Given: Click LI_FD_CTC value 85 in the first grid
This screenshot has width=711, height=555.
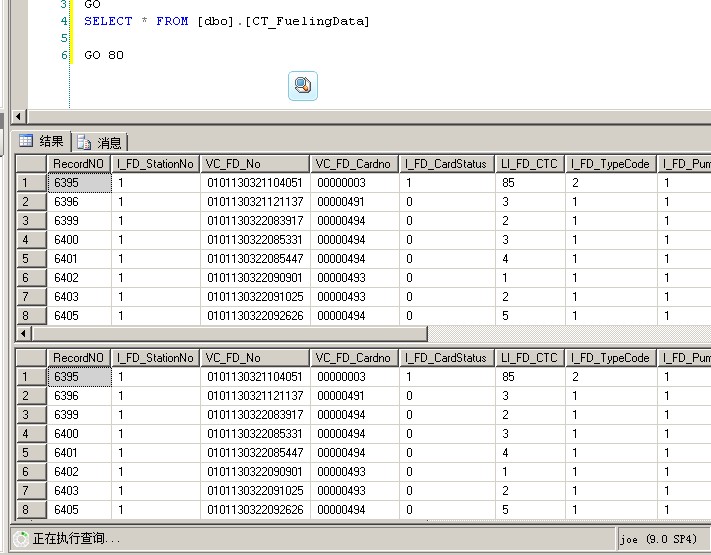Looking at the screenshot, I should click(530, 183).
